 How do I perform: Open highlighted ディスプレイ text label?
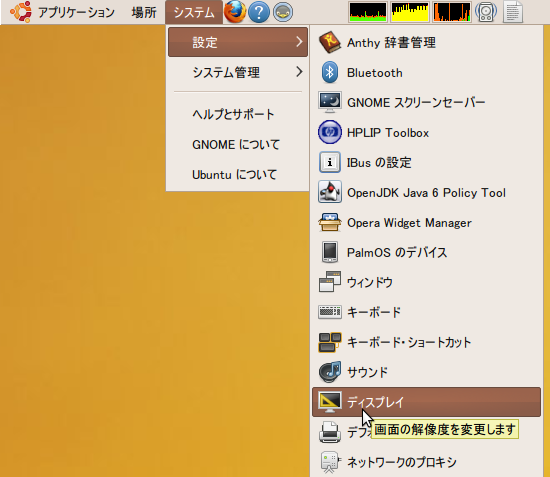[x=376, y=402]
